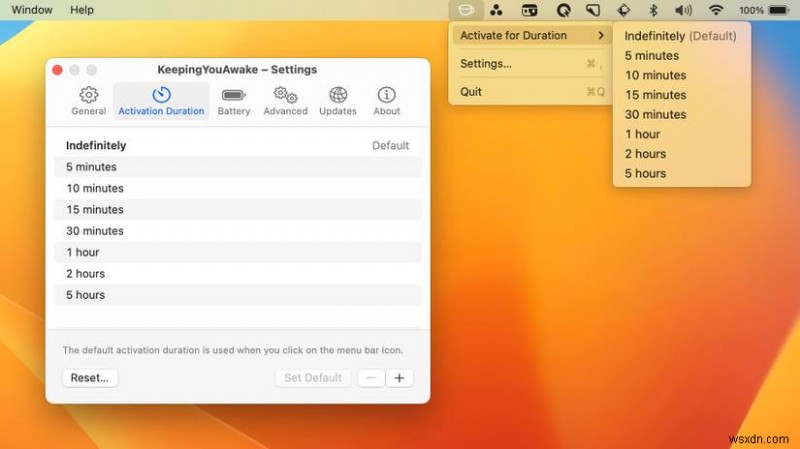800x449 pixels.
Task: Open Bluetooth status in menu bar
Action: [653, 10]
